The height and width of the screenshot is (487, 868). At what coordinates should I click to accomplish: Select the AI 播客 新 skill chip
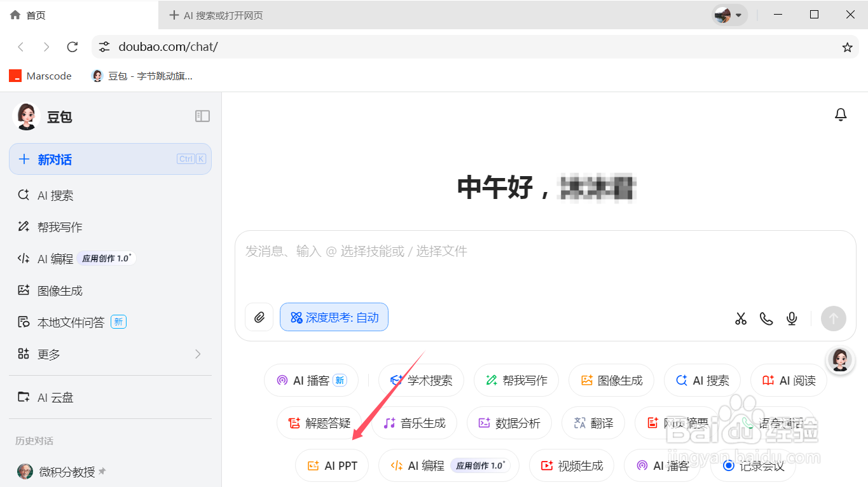311,381
